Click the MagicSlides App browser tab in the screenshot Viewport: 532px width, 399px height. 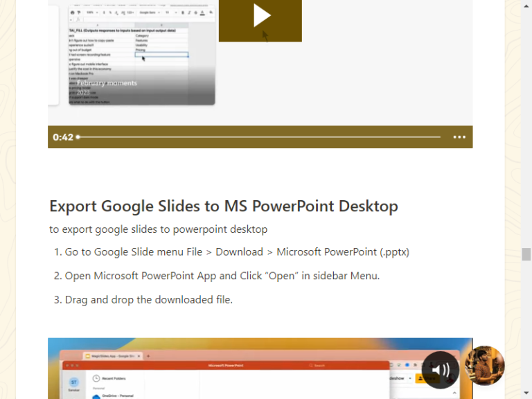click(113, 356)
